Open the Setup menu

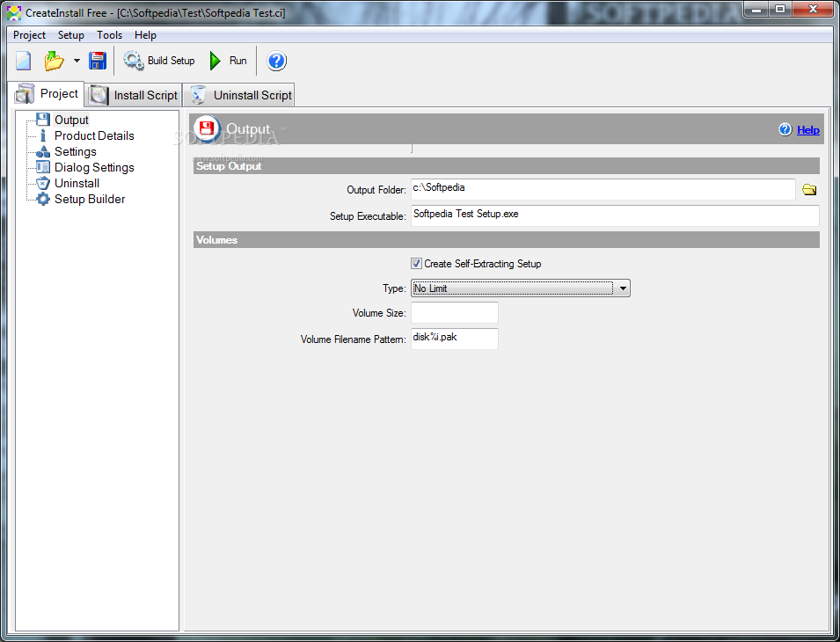[70, 35]
